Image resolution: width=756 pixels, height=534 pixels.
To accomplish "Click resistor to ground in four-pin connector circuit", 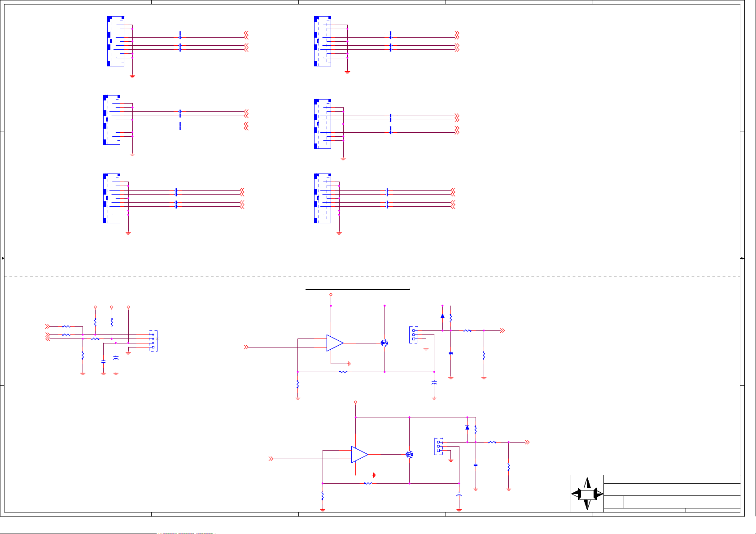I will [83, 356].
